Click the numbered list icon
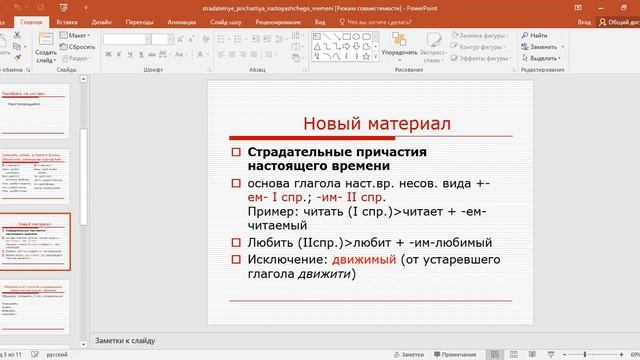The image size is (640, 360). point(238,39)
